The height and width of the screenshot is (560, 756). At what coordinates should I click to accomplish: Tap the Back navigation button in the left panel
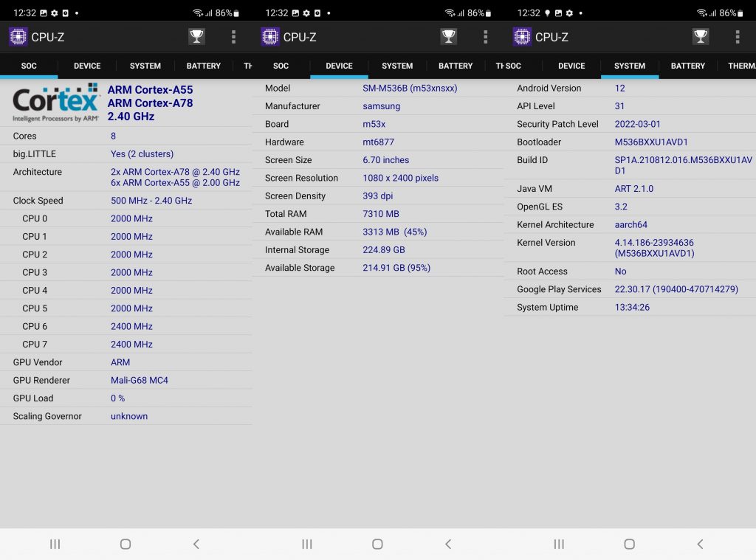(196, 544)
